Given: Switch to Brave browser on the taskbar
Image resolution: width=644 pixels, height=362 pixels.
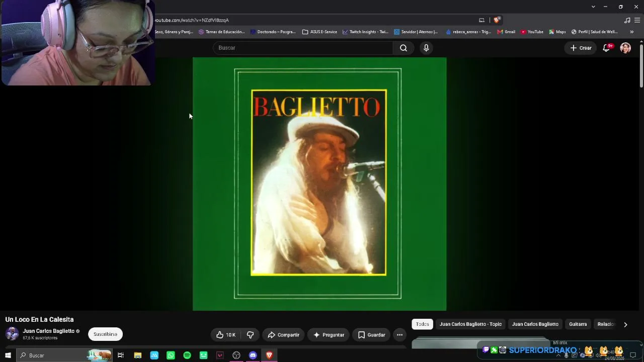Looking at the screenshot, I should coord(269,355).
